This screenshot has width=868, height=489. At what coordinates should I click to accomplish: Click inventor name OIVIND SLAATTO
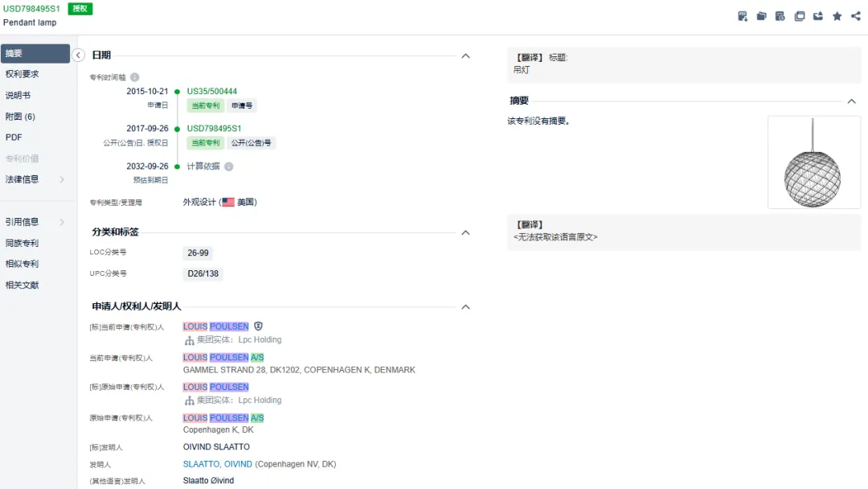216,447
